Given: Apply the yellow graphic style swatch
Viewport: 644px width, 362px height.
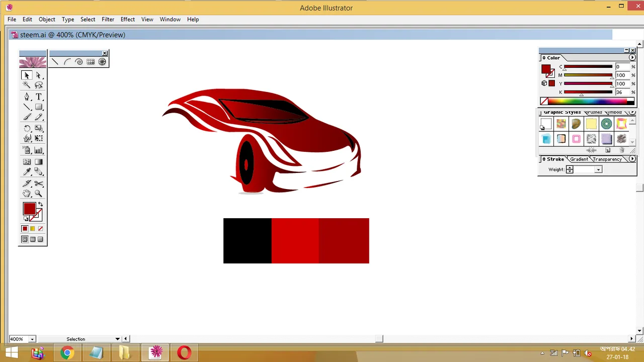Looking at the screenshot, I should coord(591,124).
